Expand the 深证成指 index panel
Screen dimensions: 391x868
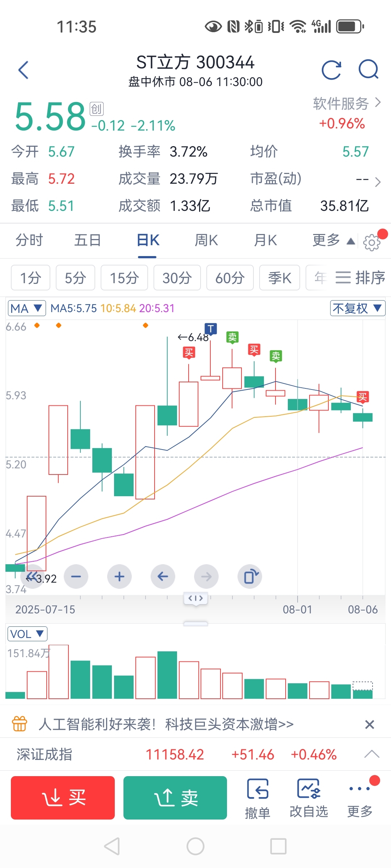(372, 754)
